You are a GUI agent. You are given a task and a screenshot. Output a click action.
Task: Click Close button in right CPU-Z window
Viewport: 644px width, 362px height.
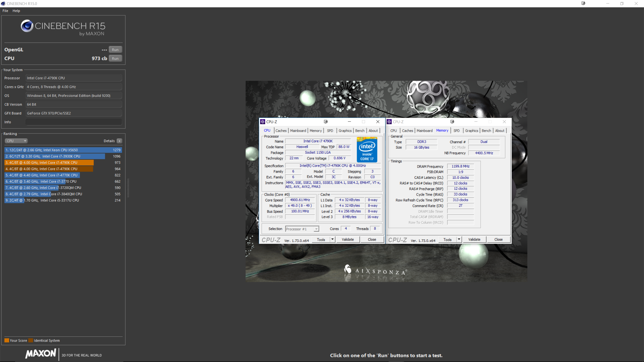point(499,240)
